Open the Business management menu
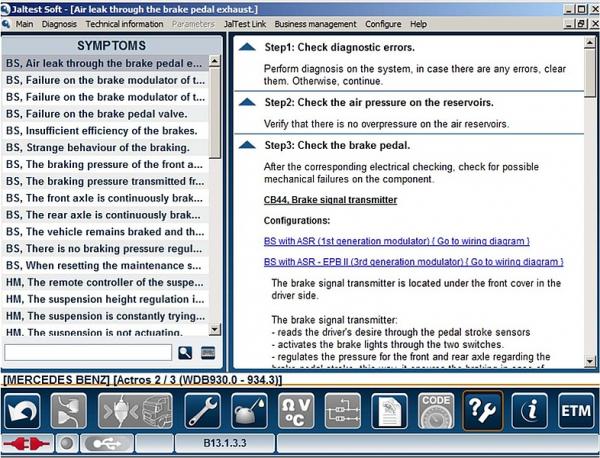 (x=315, y=24)
